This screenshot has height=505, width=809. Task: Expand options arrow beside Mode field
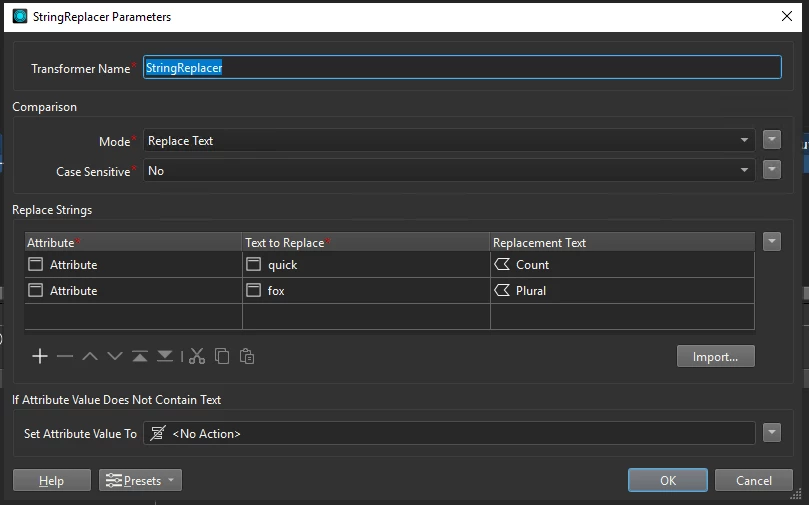[x=771, y=139]
